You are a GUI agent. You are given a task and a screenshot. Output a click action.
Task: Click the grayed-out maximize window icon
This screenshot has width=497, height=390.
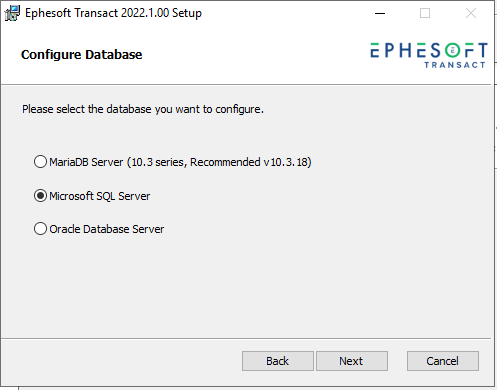click(425, 13)
